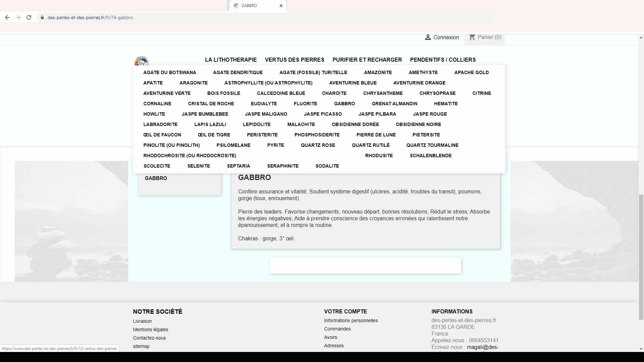The height and width of the screenshot is (362, 644).
Task: Click Contactez-nous in footer
Action: (149, 338)
